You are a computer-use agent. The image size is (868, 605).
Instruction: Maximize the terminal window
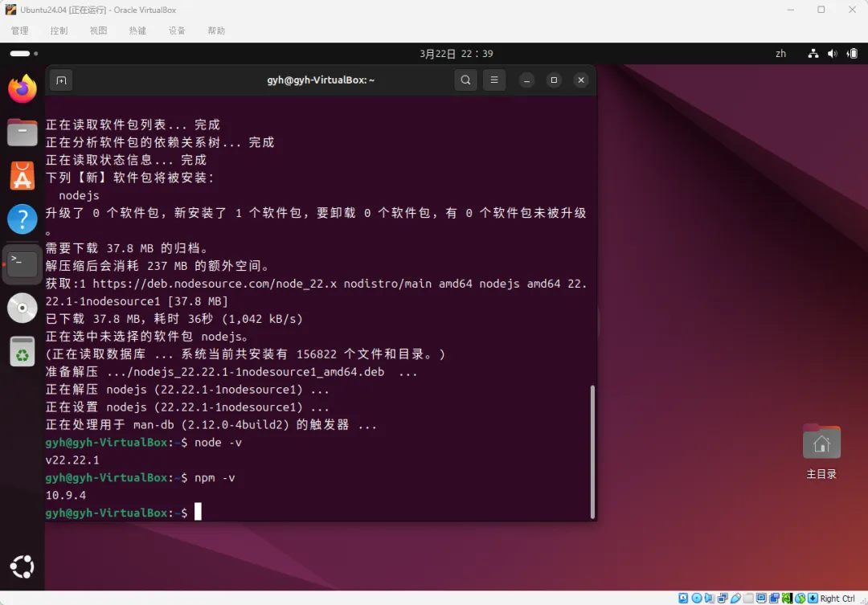[554, 80]
